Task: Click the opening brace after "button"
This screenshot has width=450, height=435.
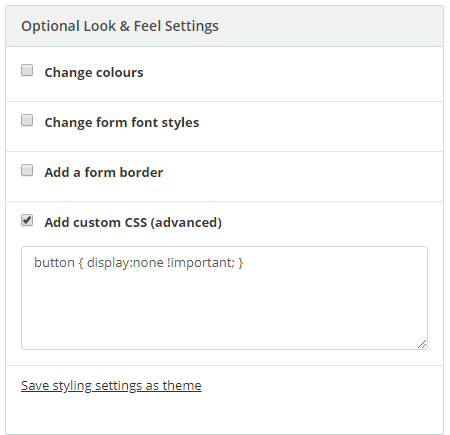Action: click(x=81, y=263)
